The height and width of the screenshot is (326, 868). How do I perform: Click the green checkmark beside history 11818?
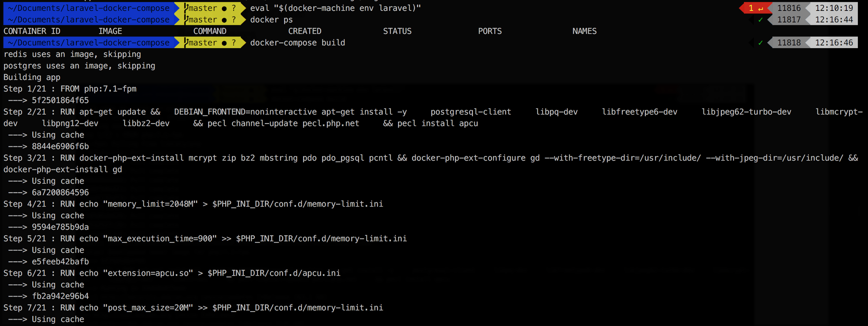point(760,43)
